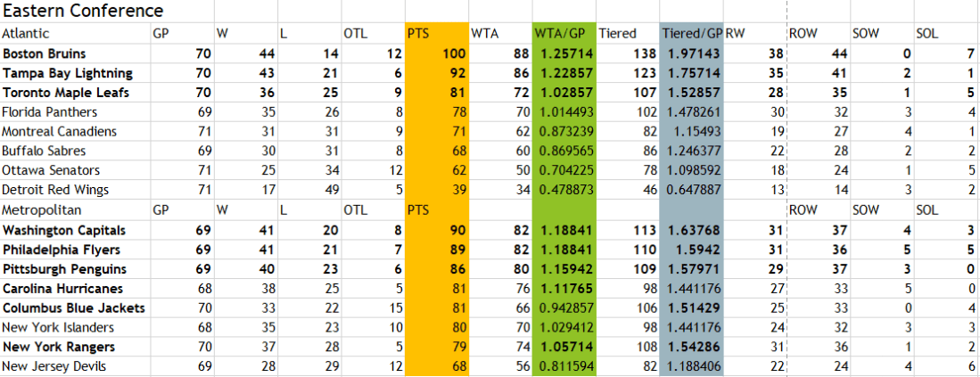Viewport: 980px width, 377px height.
Task: Select the Tiered/GP header cell
Action: [x=691, y=34]
